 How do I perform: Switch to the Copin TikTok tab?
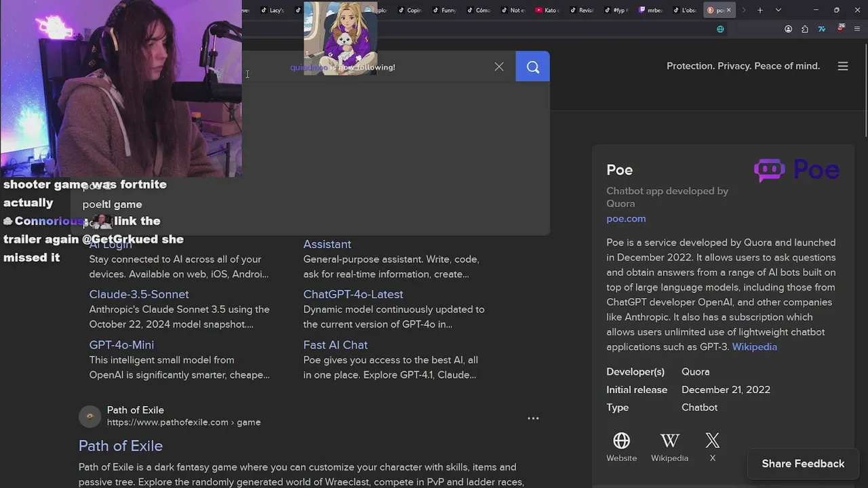[410, 10]
